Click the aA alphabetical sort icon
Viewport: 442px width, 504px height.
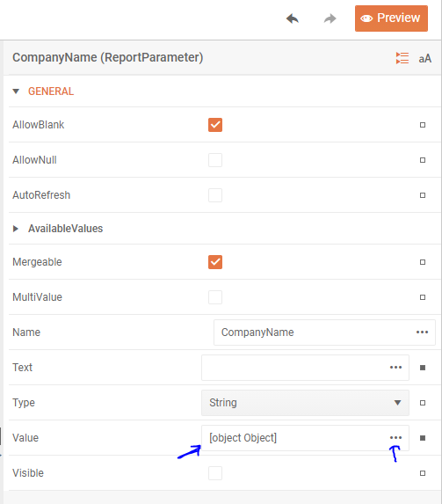coord(424,59)
